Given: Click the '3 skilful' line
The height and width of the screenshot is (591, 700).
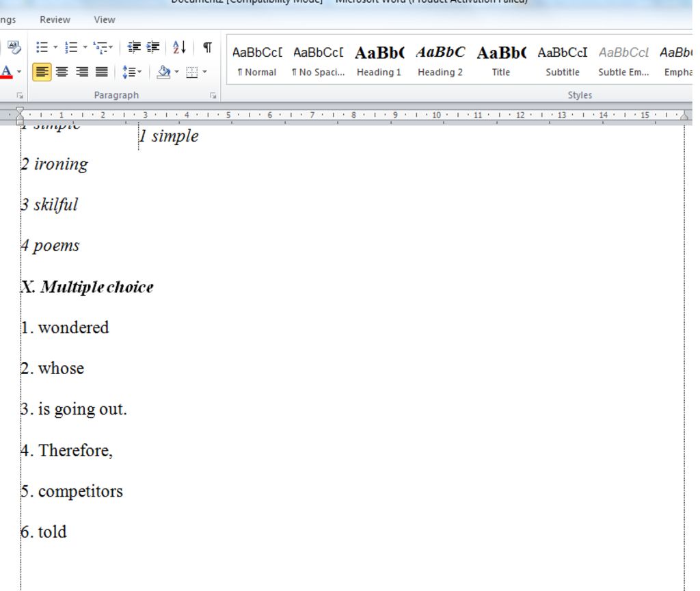Looking at the screenshot, I should click(49, 205).
